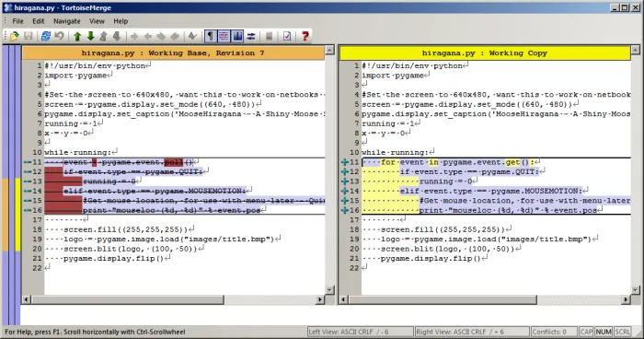
Task: Open the View menu
Action: click(x=97, y=21)
